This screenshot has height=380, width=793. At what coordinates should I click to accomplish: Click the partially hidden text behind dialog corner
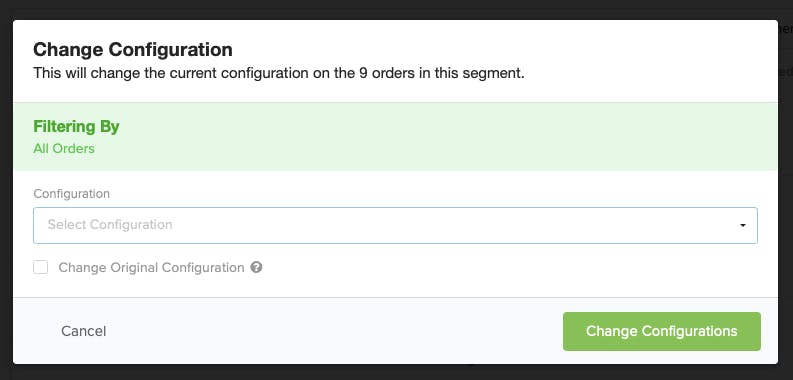click(785, 30)
